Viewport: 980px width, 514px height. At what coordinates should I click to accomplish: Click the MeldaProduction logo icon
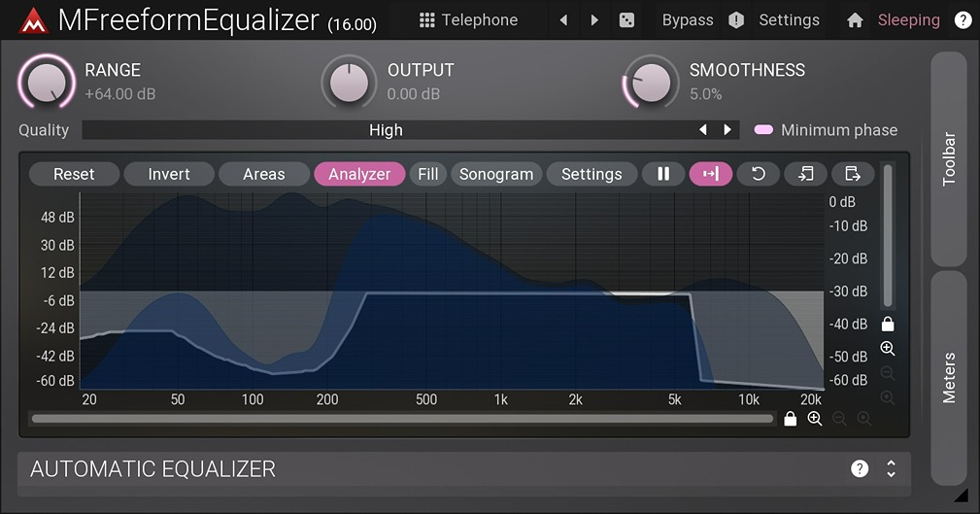pyautogui.click(x=33, y=21)
